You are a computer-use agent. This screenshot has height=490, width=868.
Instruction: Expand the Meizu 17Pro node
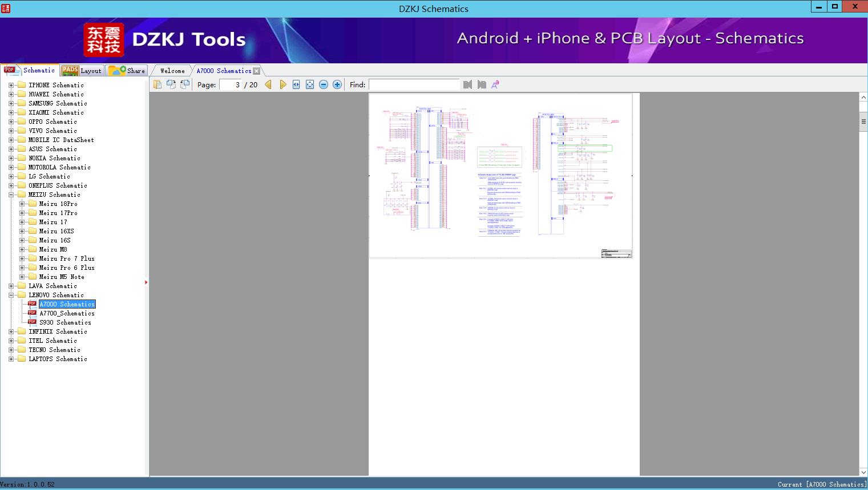(22, 213)
